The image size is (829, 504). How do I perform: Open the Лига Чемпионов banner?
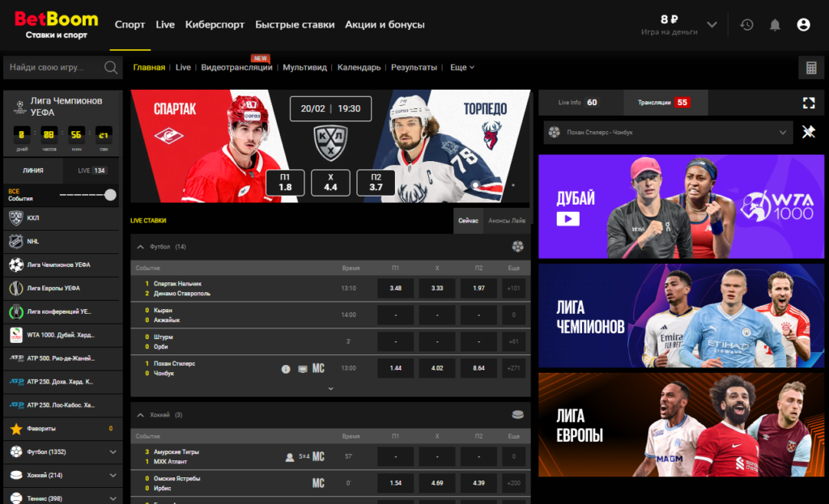click(x=681, y=316)
